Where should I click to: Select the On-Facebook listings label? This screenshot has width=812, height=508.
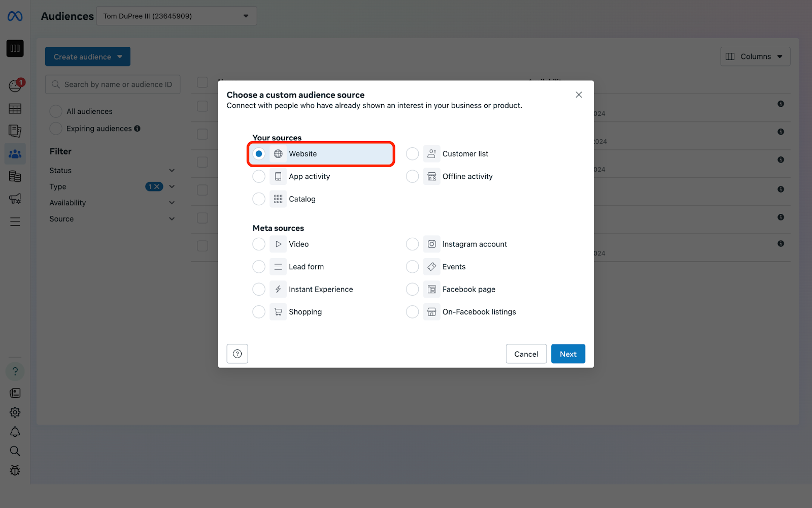(x=479, y=312)
